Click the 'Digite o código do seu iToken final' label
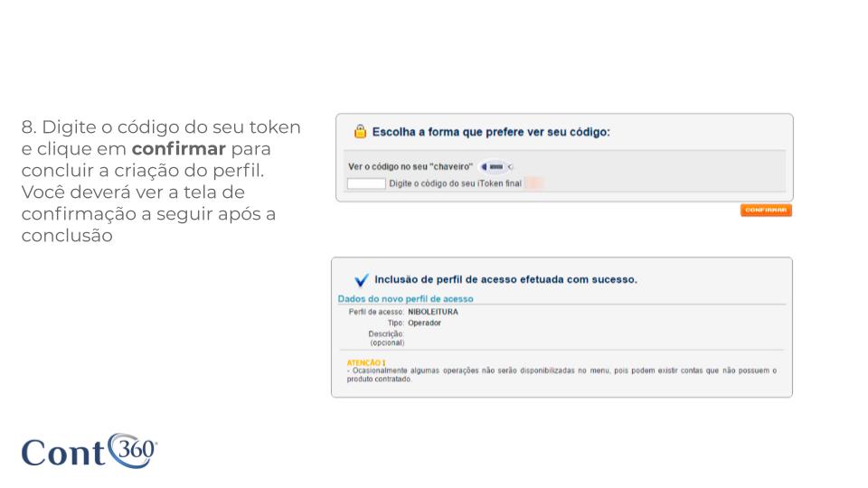 (455, 183)
